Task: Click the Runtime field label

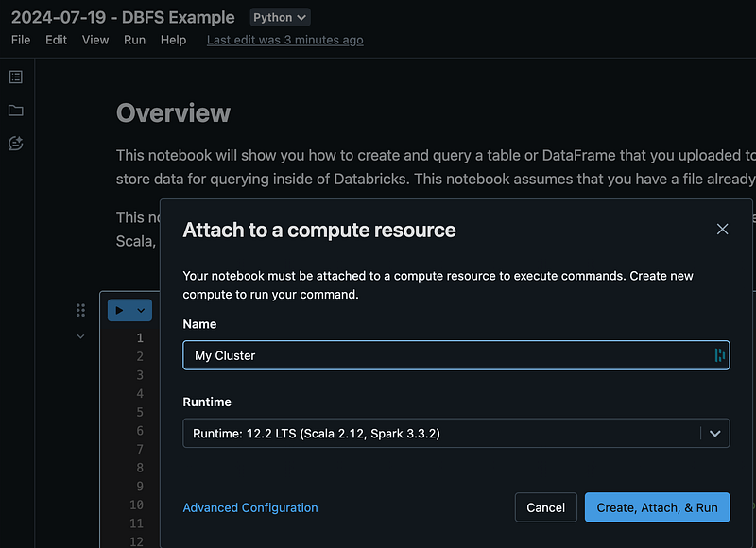Action: [x=207, y=402]
